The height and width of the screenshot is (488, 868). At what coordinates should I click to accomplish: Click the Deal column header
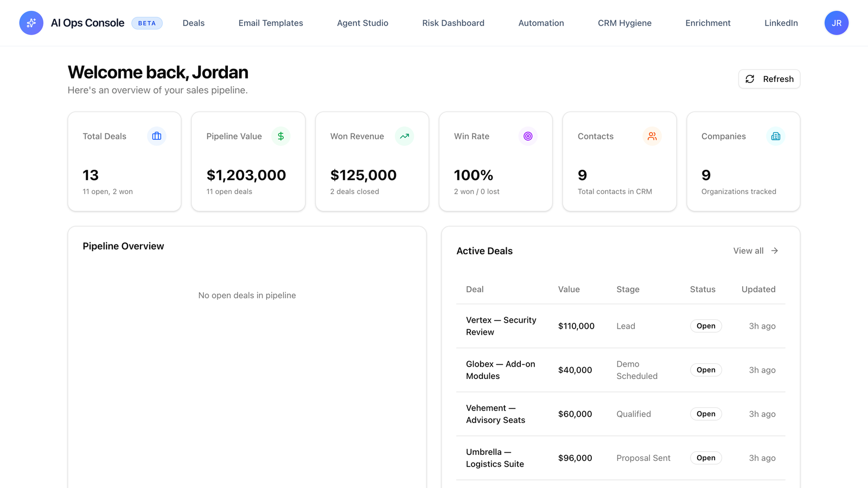475,289
